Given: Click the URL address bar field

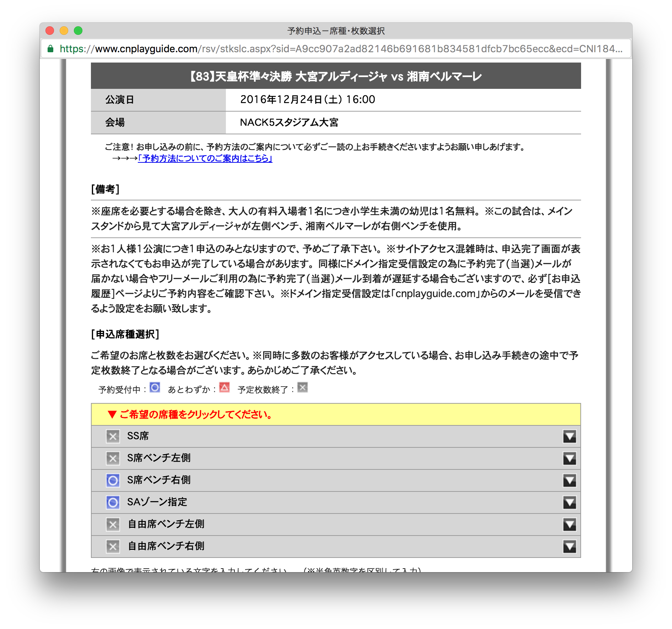Looking at the screenshot, I should tap(341, 49).
